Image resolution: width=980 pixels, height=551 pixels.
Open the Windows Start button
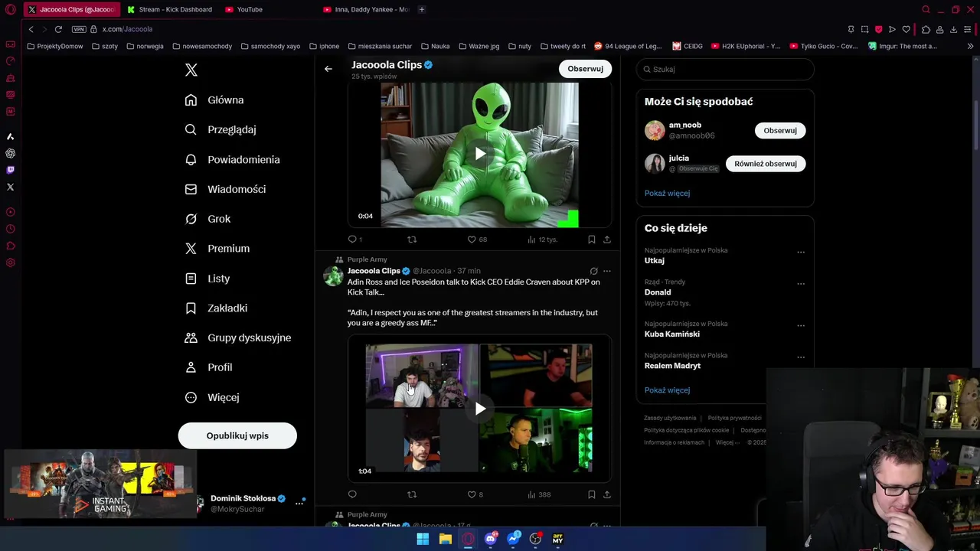point(423,539)
